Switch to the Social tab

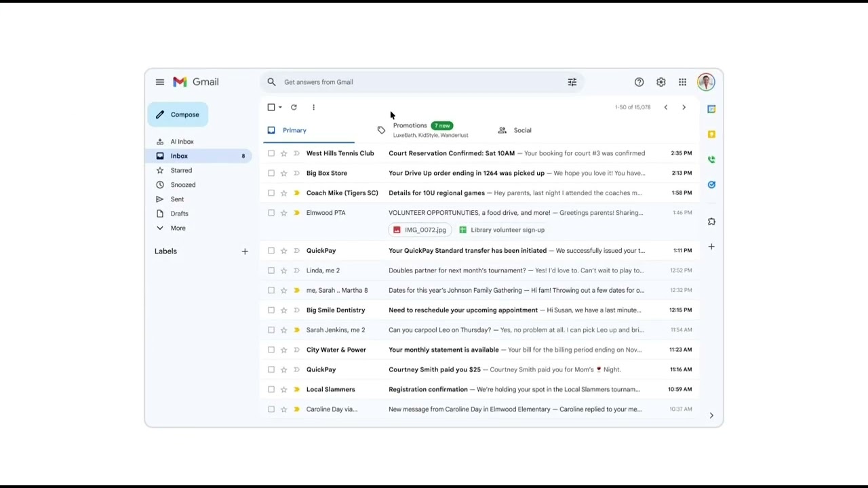(x=515, y=130)
